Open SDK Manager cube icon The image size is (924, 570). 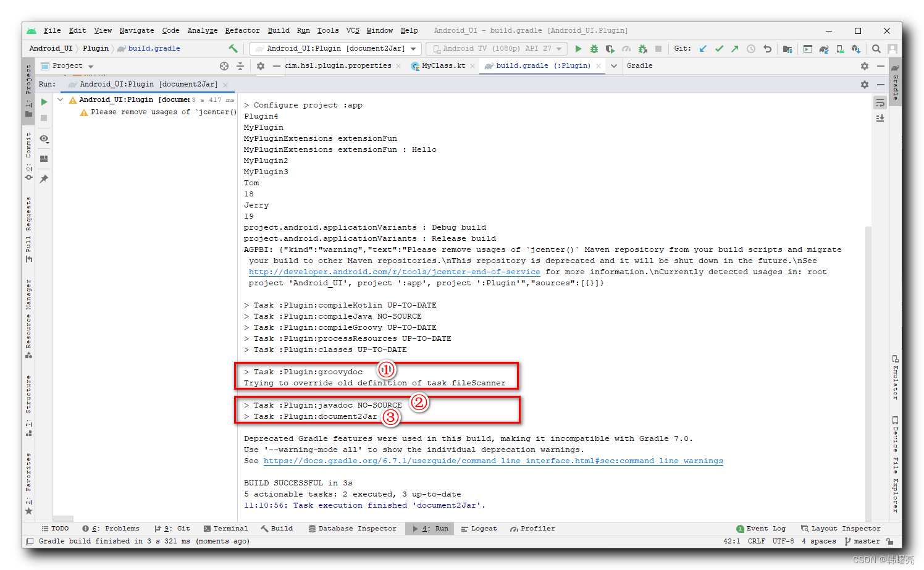(x=856, y=48)
